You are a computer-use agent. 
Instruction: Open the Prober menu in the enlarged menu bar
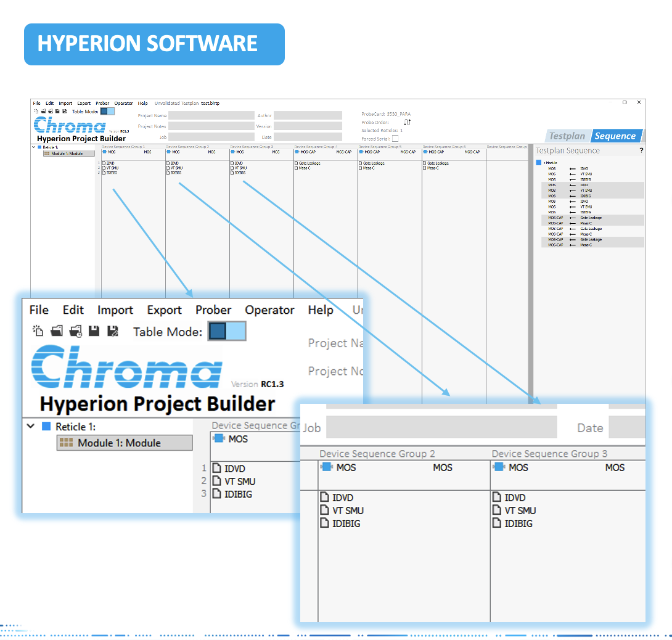click(x=213, y=310)
